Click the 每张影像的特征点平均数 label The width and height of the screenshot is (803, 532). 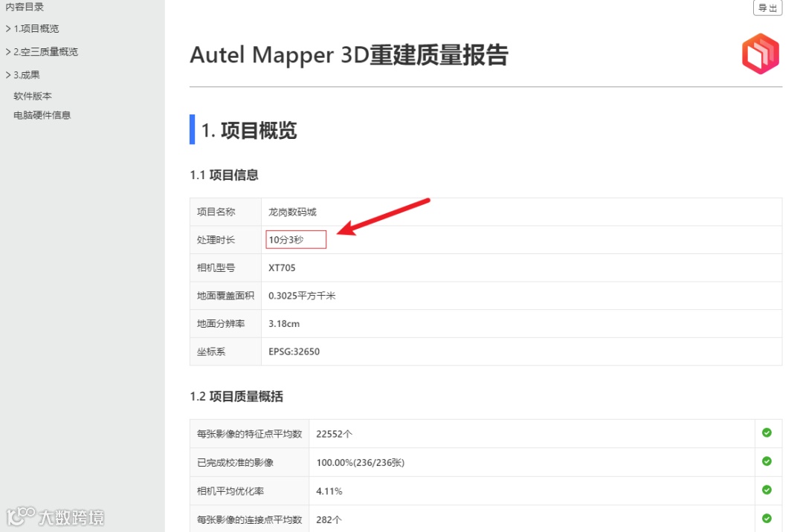[x=249, y=434]
